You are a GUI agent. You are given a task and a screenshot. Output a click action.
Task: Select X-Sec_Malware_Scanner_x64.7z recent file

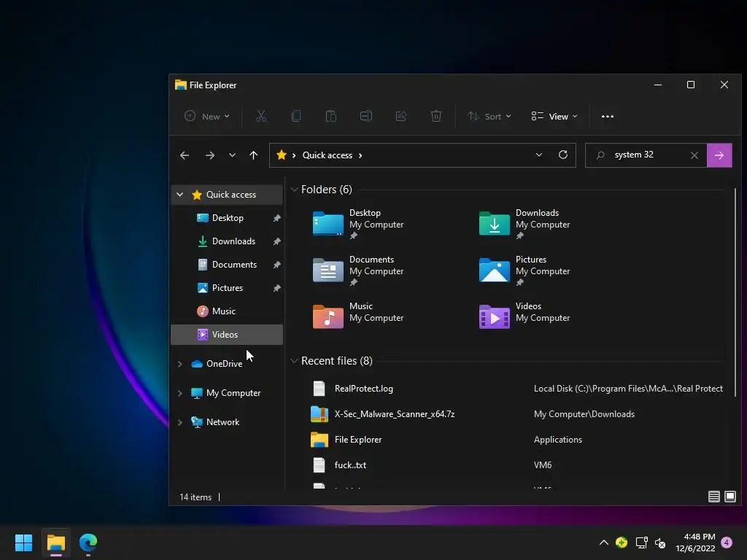click(517, 414)
